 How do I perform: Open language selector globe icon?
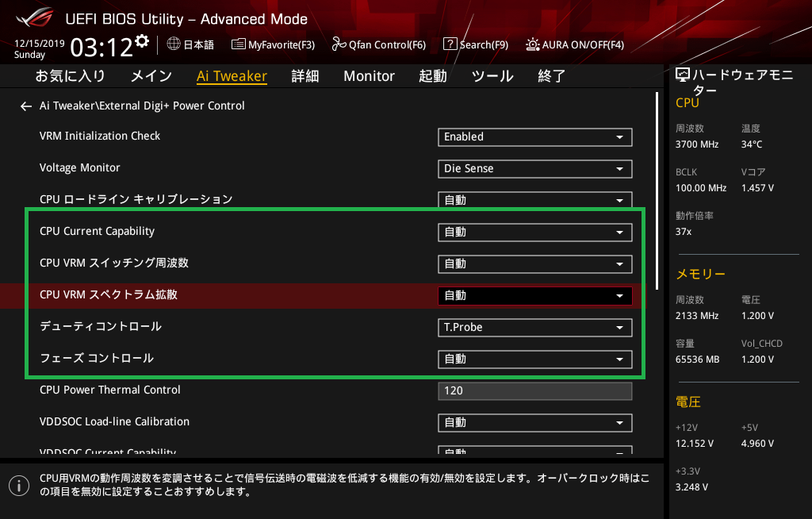(174, 44)
